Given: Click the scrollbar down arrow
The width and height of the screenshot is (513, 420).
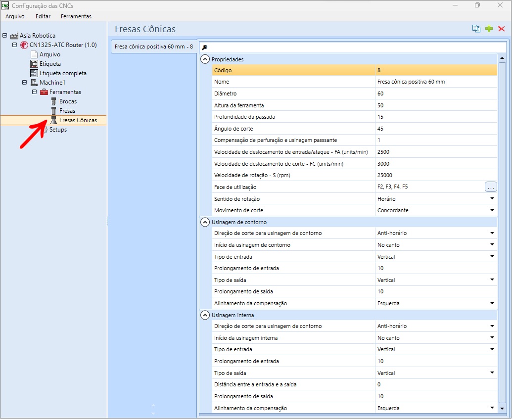Looking at the screenshot, I should pyautogui.click(x=503, y=409).
